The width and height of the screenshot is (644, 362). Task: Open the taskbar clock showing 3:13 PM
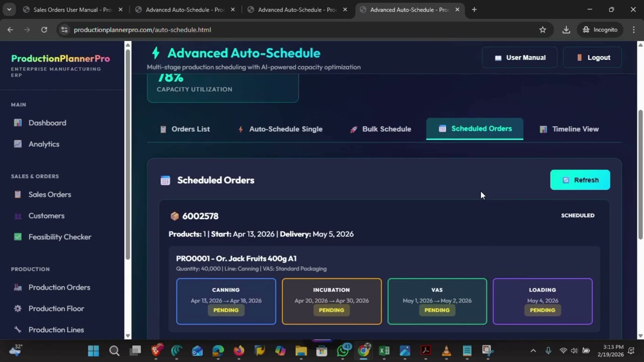(612, 350)
